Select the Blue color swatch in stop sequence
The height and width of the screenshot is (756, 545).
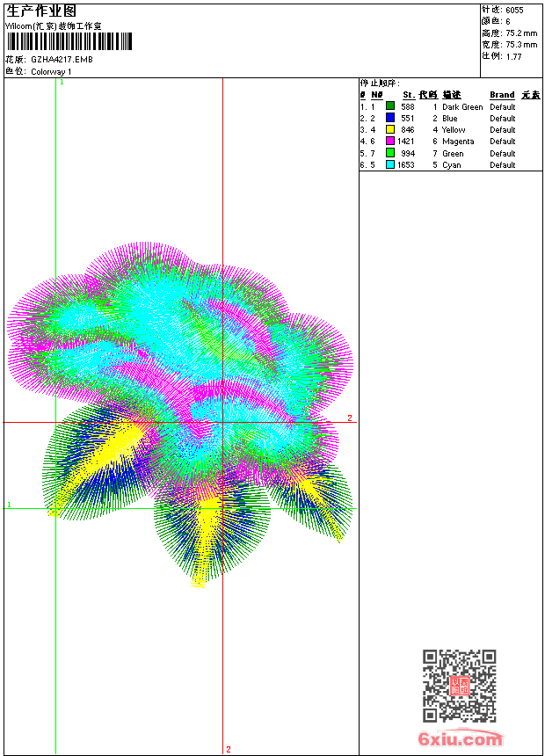point(390,118)
